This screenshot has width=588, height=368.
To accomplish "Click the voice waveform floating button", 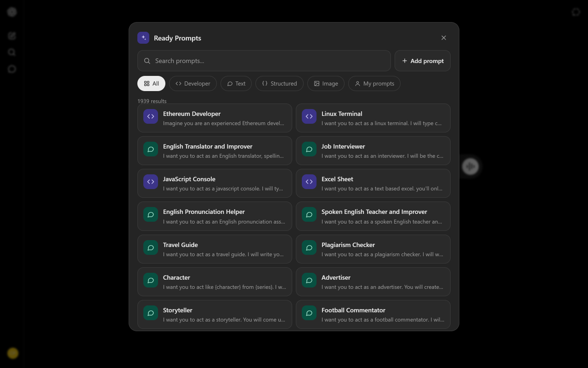I will pyautogui.click(x=470, y=166).
